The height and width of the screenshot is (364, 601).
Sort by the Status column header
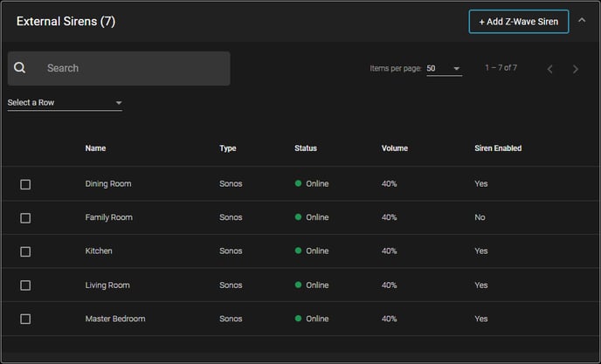pyautogui.click(x=306, y=148)
